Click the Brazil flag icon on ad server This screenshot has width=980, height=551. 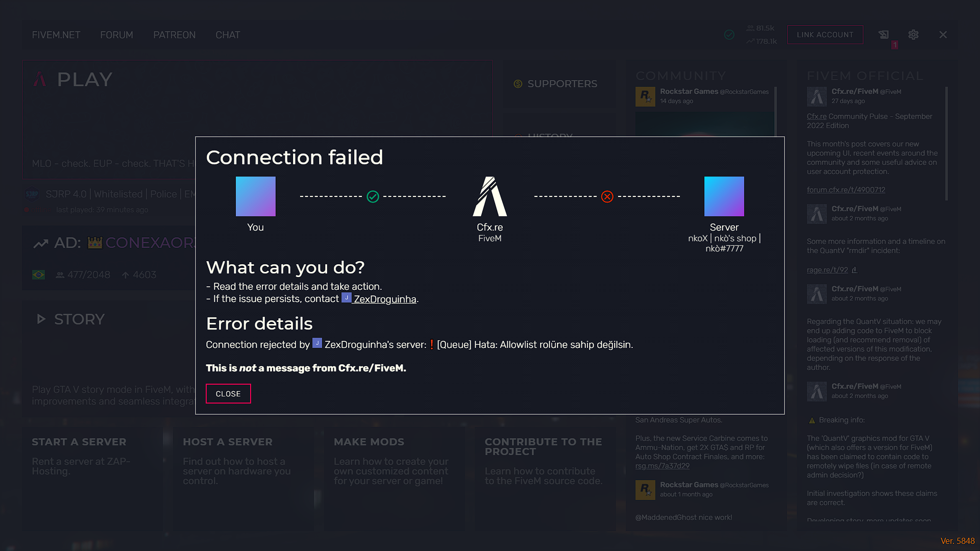(38, 275)
